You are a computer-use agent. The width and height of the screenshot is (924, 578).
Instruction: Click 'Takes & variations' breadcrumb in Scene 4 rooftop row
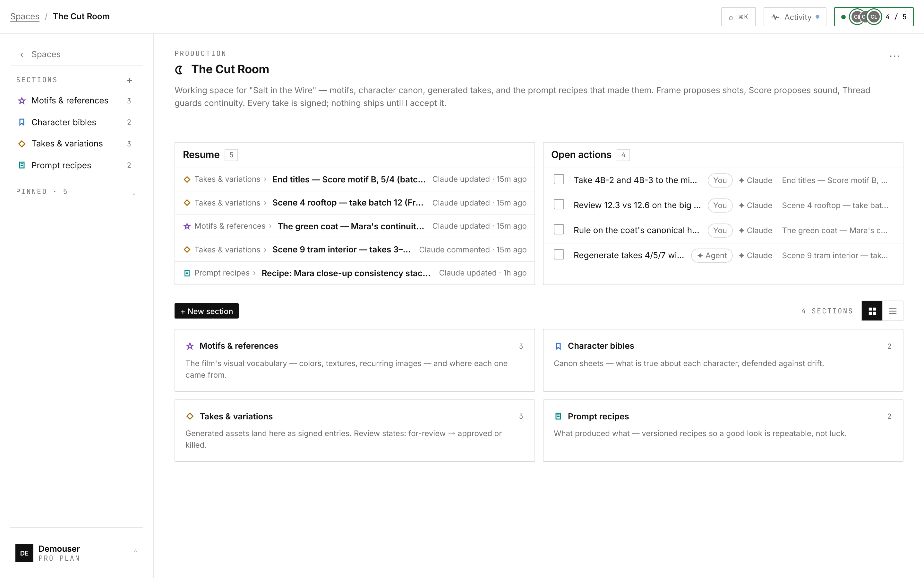pyautogui.click(x=227, y=203)
